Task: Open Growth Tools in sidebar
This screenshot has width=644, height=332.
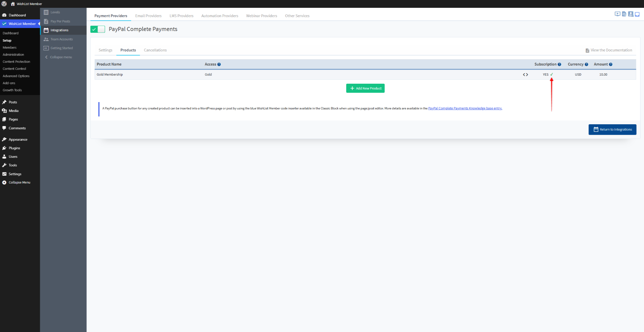Action: click(x=12, y=90)
